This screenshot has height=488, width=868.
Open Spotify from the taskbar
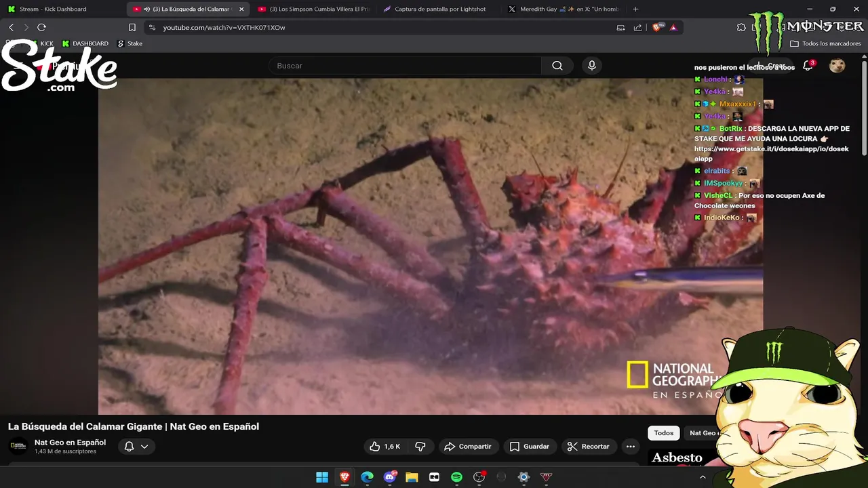[x=456, y=477]
